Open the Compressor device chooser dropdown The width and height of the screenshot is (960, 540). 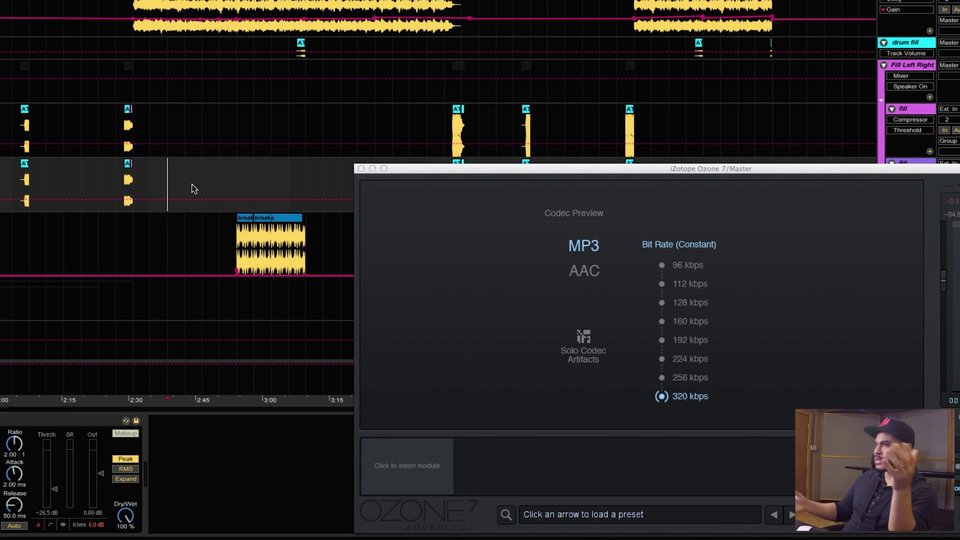(x=910, y=119)
